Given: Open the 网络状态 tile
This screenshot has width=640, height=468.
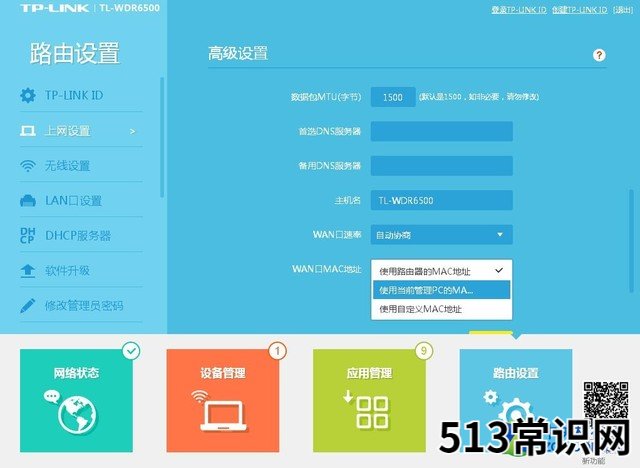Looking at the screenshot, I should pyautogui.click(x=76, y=400).
